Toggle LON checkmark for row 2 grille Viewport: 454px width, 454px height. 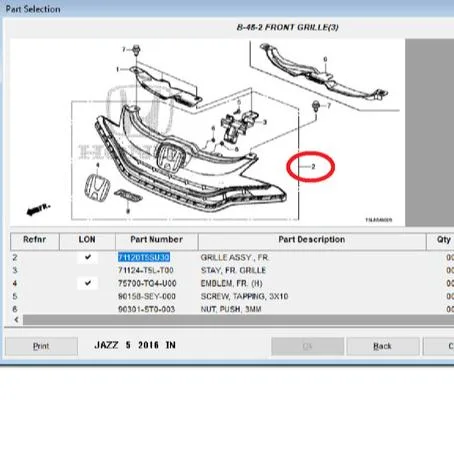point(88,257)
